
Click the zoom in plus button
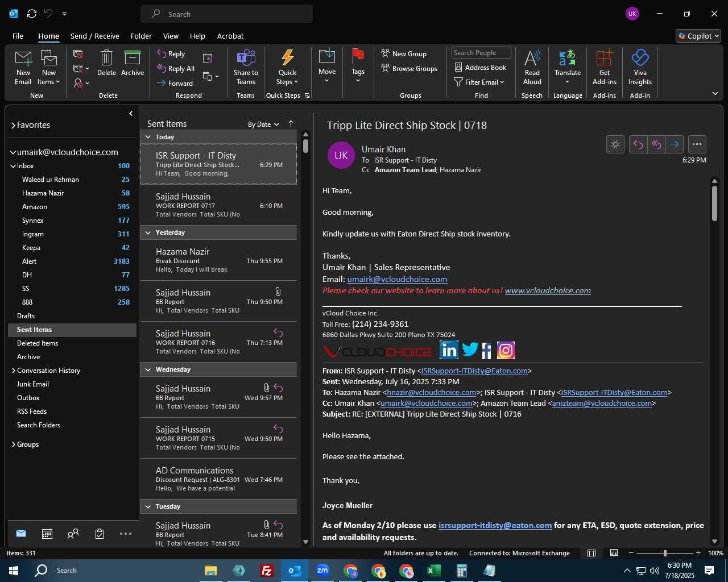coord(698,553)
